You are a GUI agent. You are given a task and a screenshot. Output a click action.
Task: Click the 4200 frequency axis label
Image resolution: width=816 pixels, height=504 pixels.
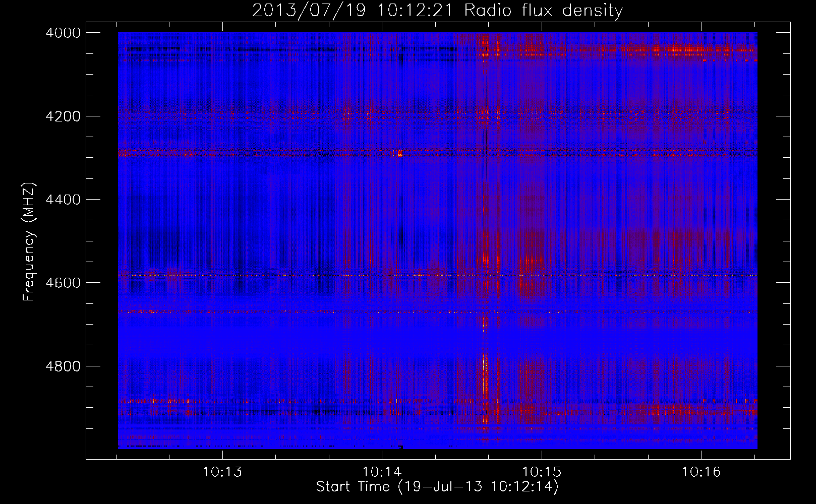(x=63, y=116)
